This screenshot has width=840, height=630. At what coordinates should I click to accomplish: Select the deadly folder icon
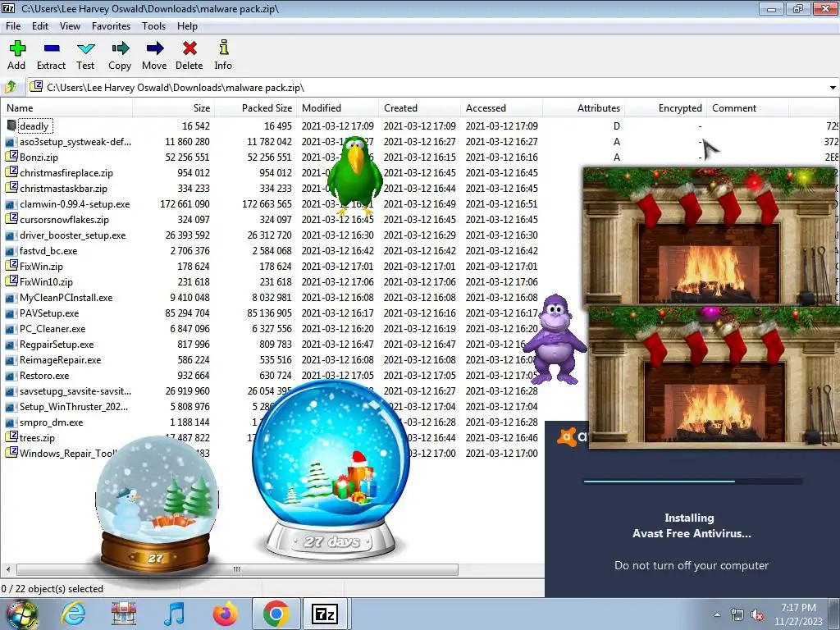click(x=11, y=126)
